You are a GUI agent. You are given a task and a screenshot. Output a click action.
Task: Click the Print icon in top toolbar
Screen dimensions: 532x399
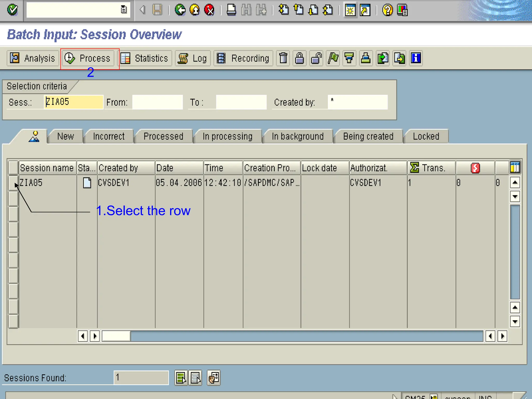point(231,10)
